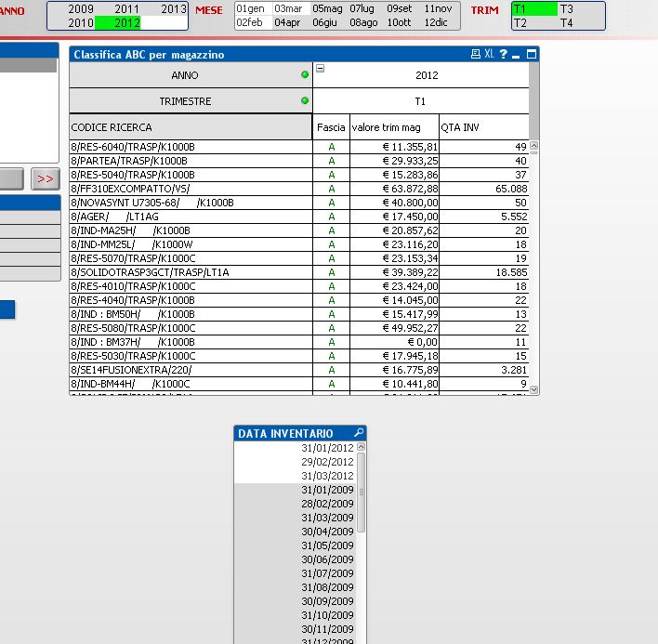Click the red double-arrow forward button
Image resolution: width=658 pixels, height=644 pixels.
tap(44, 178)
